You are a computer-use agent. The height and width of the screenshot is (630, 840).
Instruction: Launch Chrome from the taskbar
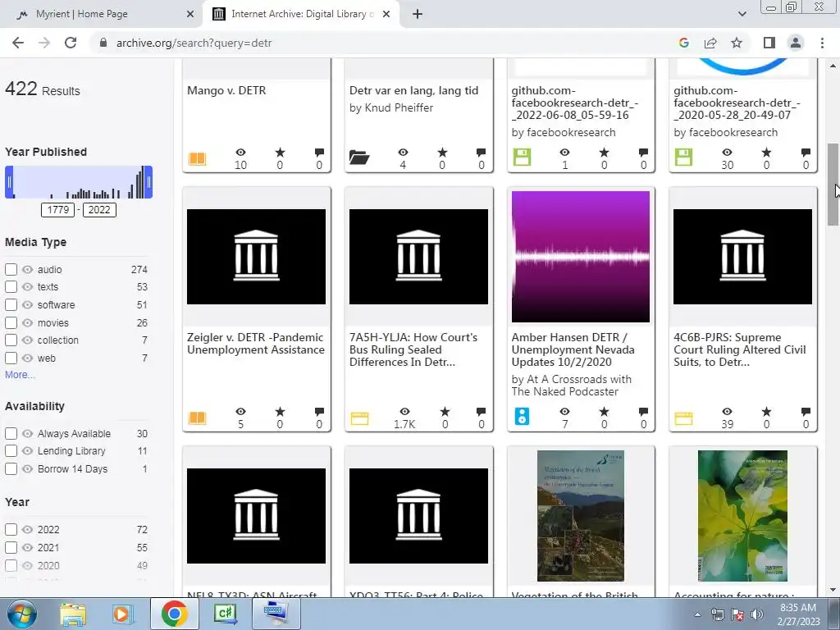tap(174, 614)
